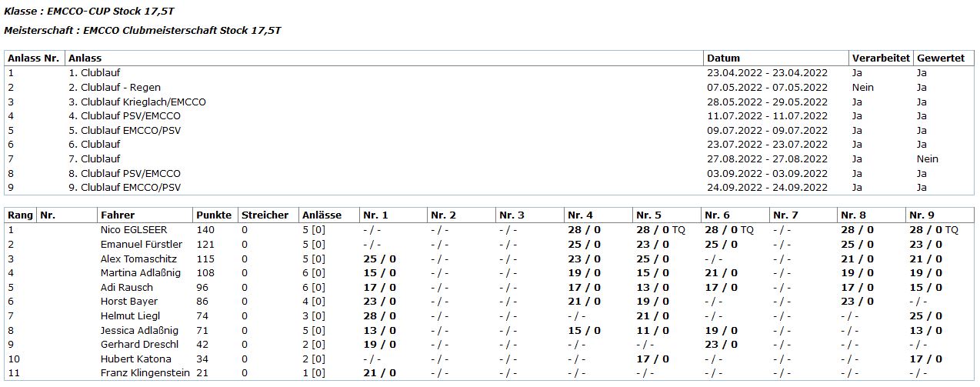This screenshot has height=387, width=980.
Task: Click date 28.05.2022 - 29.05.2022
Action: pyautogui.click(x=767, y=102)
